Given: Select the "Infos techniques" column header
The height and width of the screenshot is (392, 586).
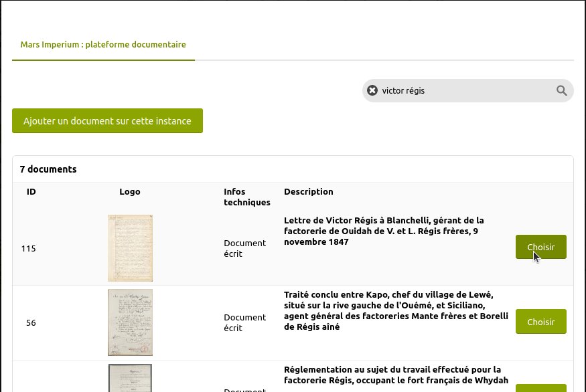Looking at the screenshot, I should 246,197.
